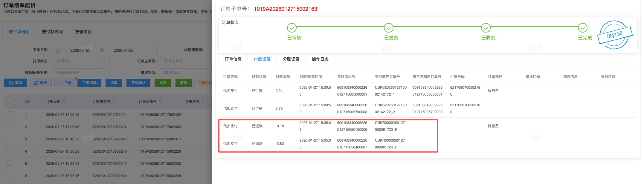The width and height of the screenshot is (644, 184).
Task: Click the 已收货 status check icon
Action: tap(486, 28)
